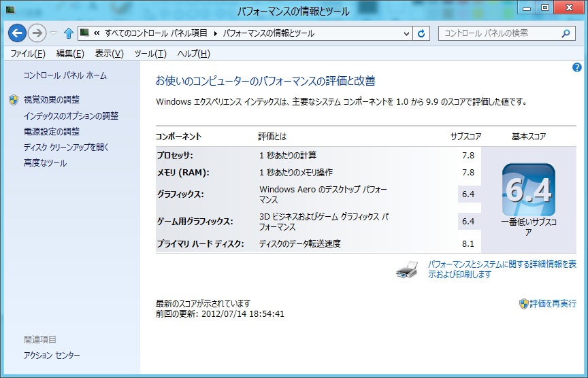Image resolution: width=588 pixels, height=378 pixels.
Task: Click the window title bar app icon
Action: [10, 10]
